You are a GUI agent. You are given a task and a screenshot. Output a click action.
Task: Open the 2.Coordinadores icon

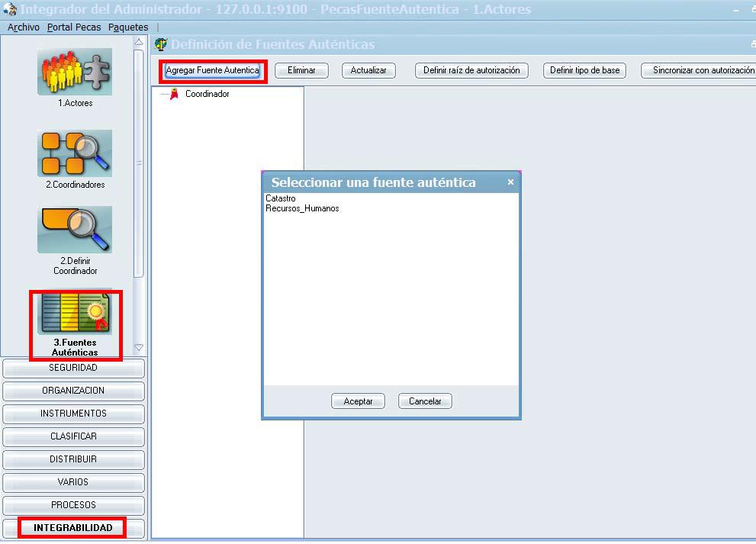[x=75, y=153]
